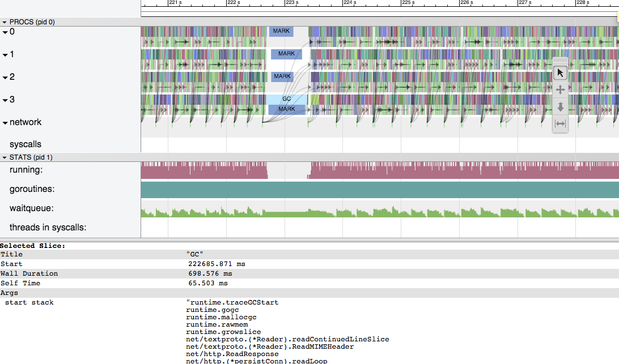Viewport: 619px width, 364px height.
Task: Collapse proc 2 track row
Action: coord(5,78)
